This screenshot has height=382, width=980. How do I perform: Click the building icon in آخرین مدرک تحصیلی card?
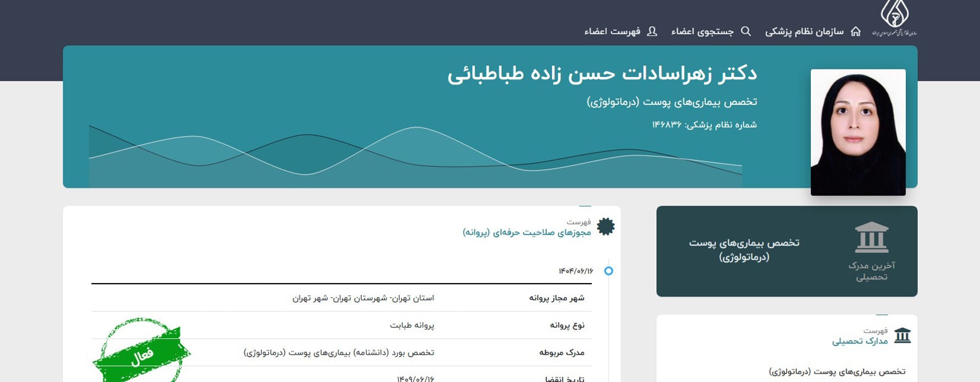[x=872, y=237]
